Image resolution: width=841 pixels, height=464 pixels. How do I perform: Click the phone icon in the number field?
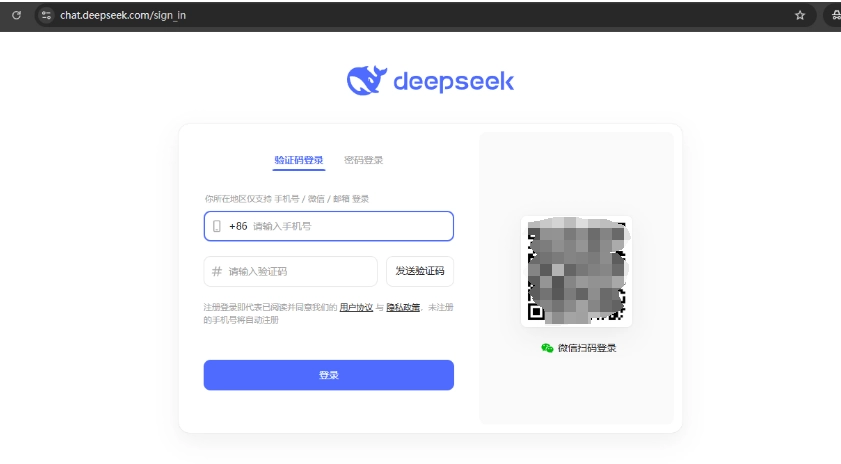point(216,227)
